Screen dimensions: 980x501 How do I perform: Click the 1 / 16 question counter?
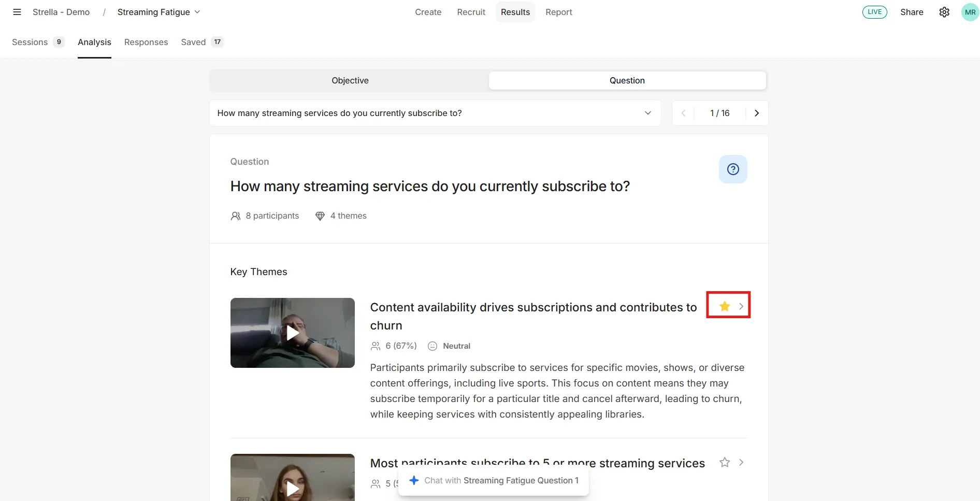(x=720, y=113)
